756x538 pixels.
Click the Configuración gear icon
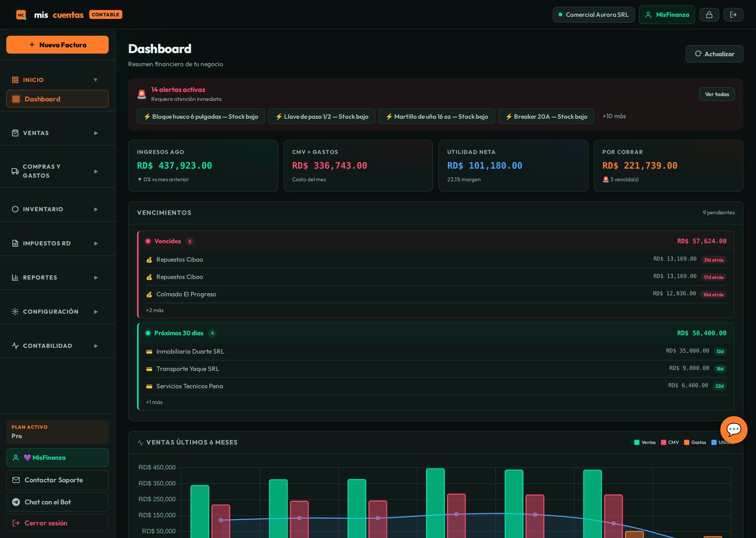[15, 312]
